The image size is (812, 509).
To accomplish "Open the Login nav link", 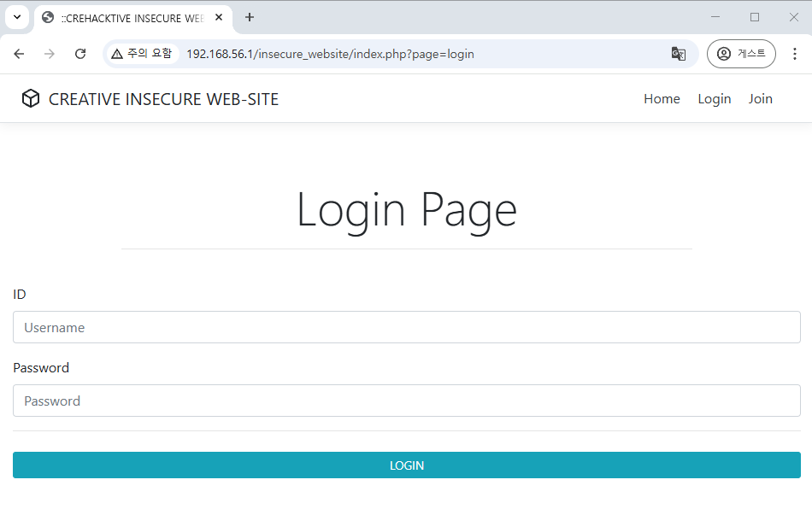I will point(714,99).
